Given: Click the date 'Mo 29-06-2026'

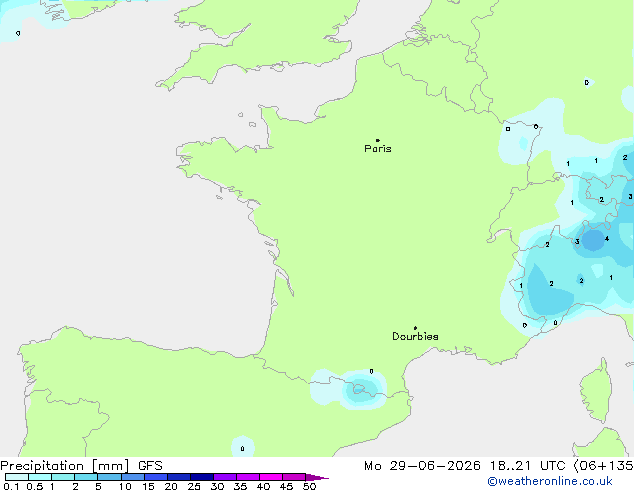Looking at the screenshot, I should 422,466.
